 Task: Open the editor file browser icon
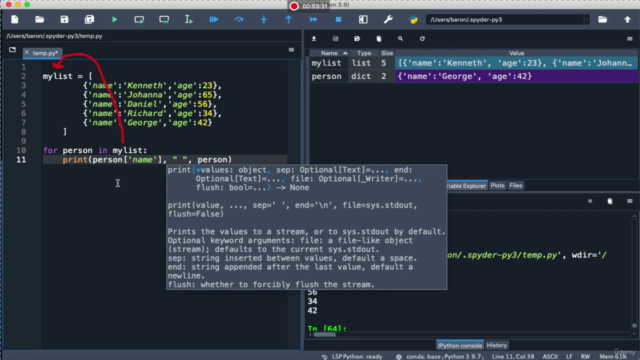tap(12, 50)
